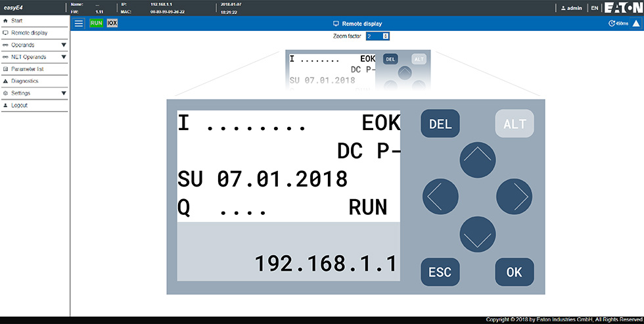The image size is (644, 324).
Task: Click the person icon beside Logout
Action: click(x=5, y=106)
